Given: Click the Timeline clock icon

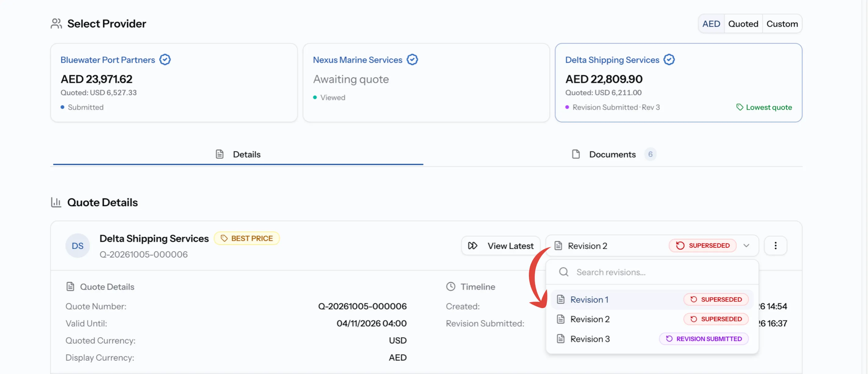Looking at the screenshot, I should [450, 287].
